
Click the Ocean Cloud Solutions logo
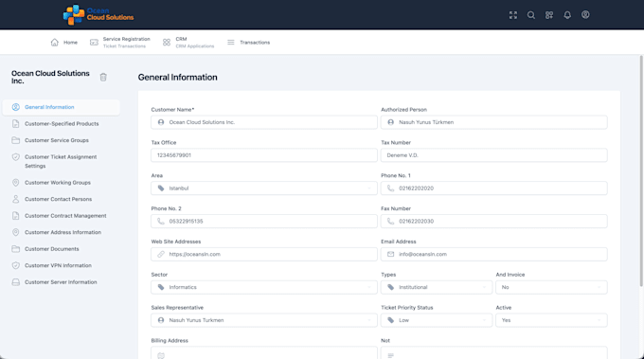(98, 15)
